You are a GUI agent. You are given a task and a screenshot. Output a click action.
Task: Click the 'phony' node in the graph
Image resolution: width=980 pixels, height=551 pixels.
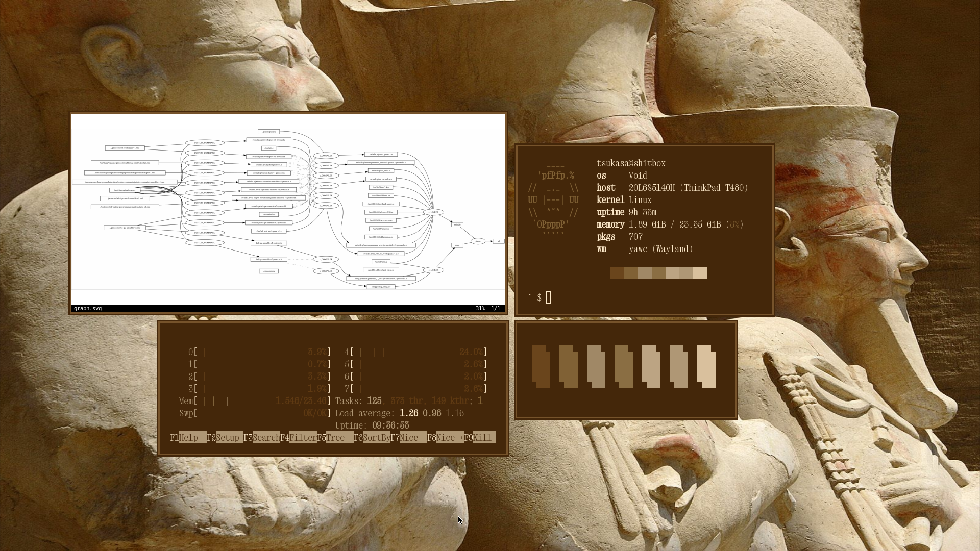click(x=478, y=241)
